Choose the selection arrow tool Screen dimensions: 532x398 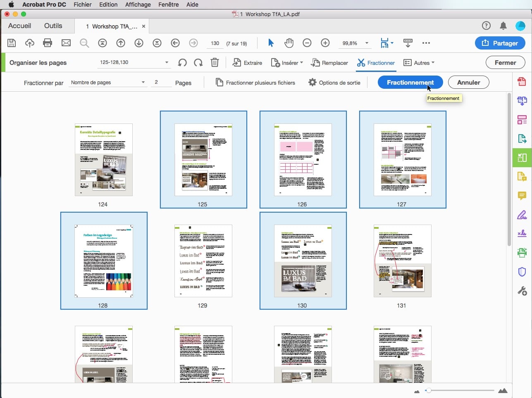pos(271,43)
